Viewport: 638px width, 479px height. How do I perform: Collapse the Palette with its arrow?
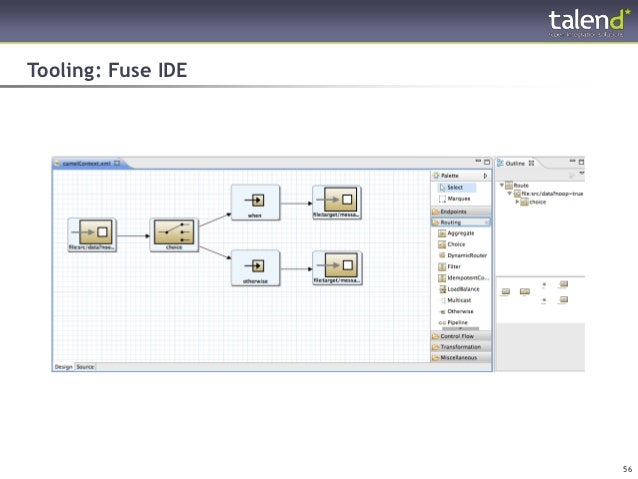485,176
